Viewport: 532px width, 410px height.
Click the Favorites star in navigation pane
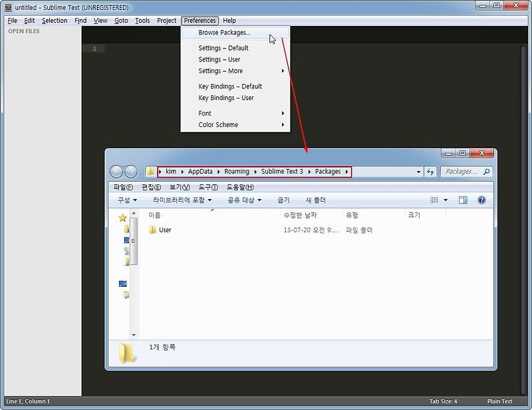tap(122, 218)
